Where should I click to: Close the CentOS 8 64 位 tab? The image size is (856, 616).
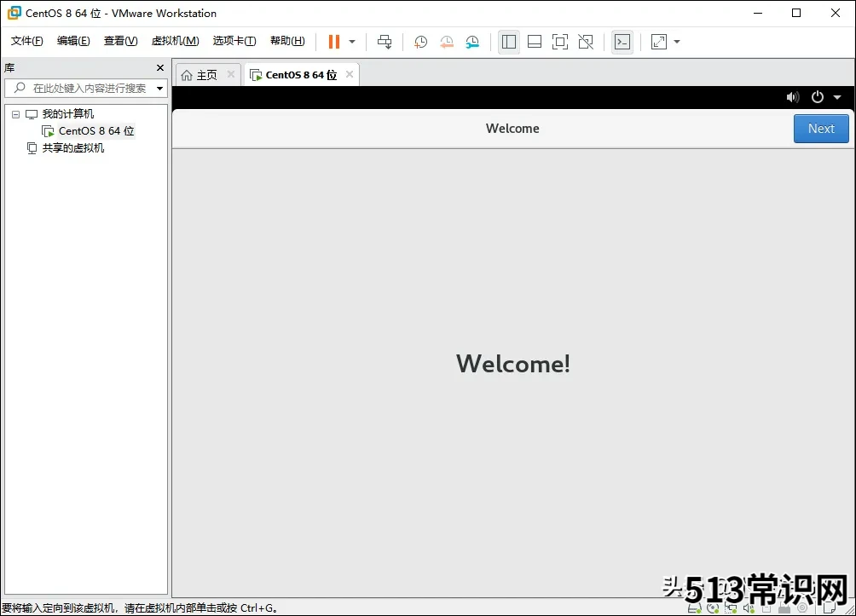point(350,74)
